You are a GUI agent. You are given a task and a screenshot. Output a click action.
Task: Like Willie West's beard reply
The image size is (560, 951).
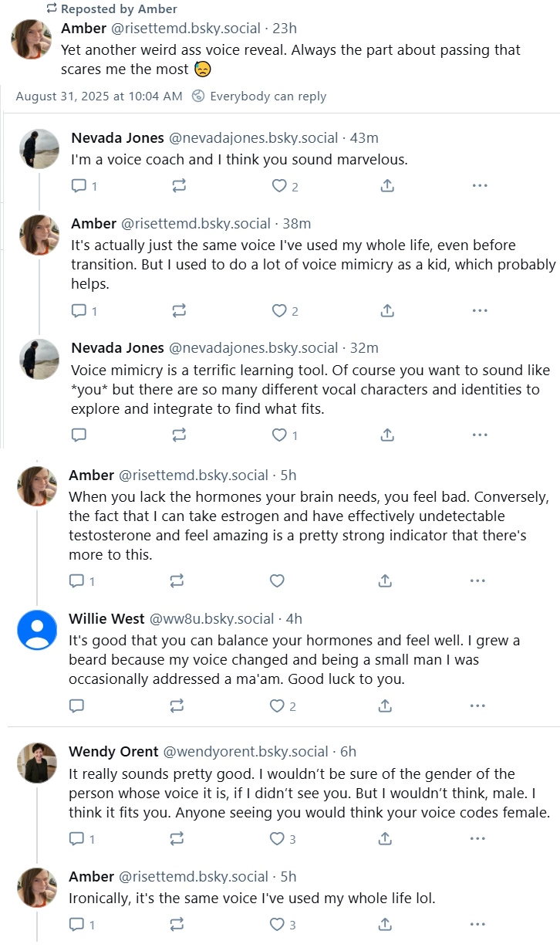click(277, 706)
